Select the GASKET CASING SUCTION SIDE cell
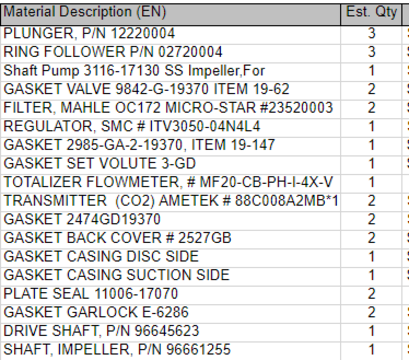 (x=171, y=276)
